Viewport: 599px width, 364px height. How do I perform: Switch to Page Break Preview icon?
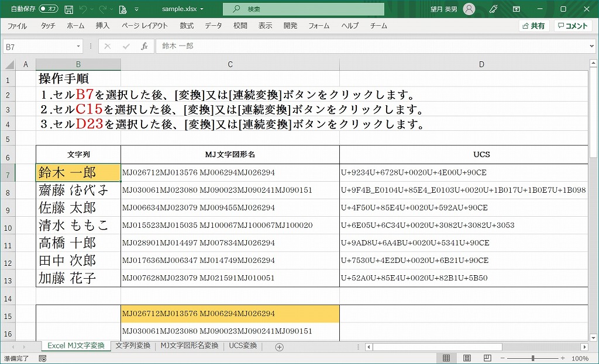tap(487, 358)
